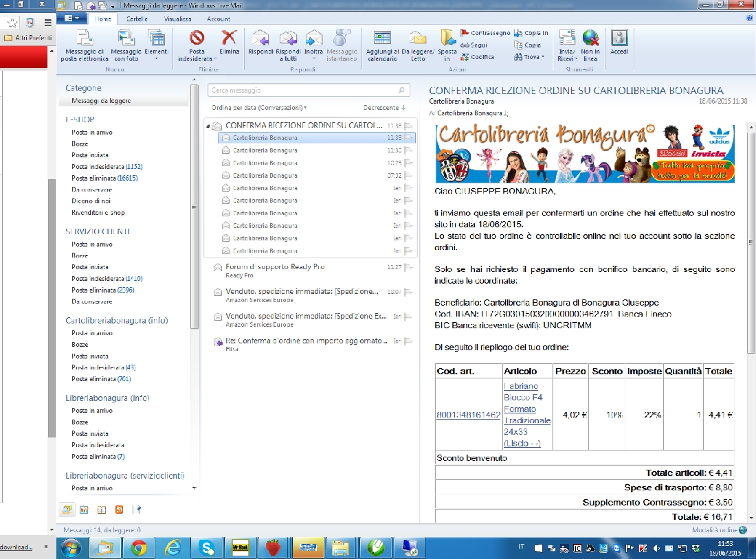This screenshot has height=559, width=756.
Task: Open Dicono di noi folder
Action: pos(91,201)
